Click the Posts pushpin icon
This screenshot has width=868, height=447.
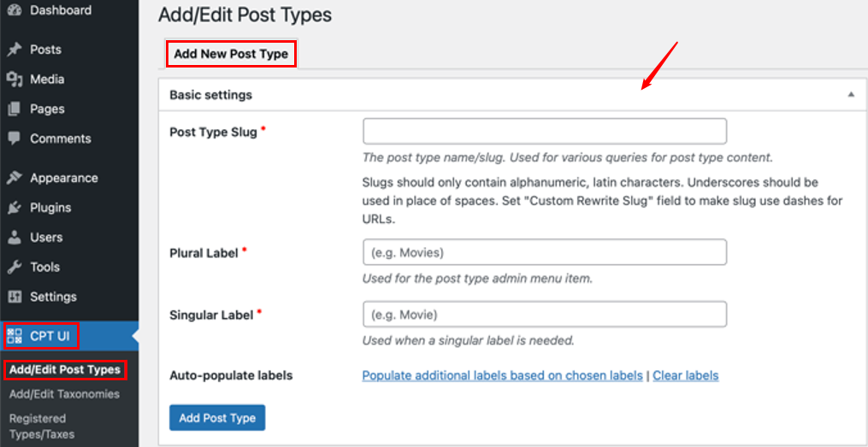15,50
